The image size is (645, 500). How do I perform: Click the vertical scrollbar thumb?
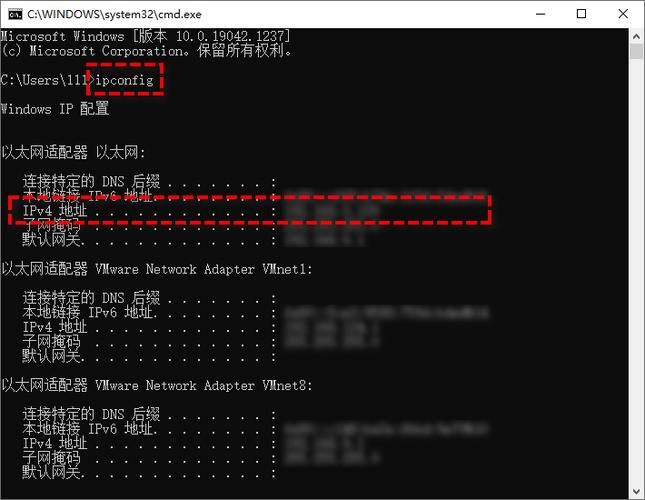pyautogui.click(x=636, y=51)
